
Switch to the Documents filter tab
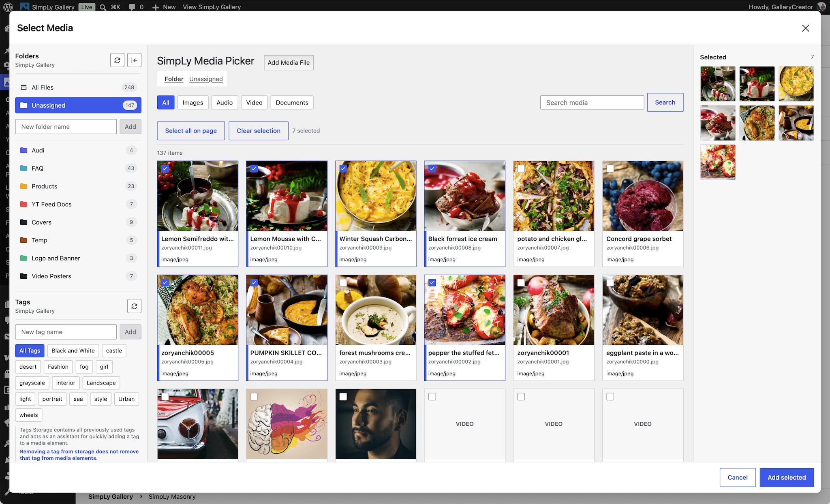(292, 103)
